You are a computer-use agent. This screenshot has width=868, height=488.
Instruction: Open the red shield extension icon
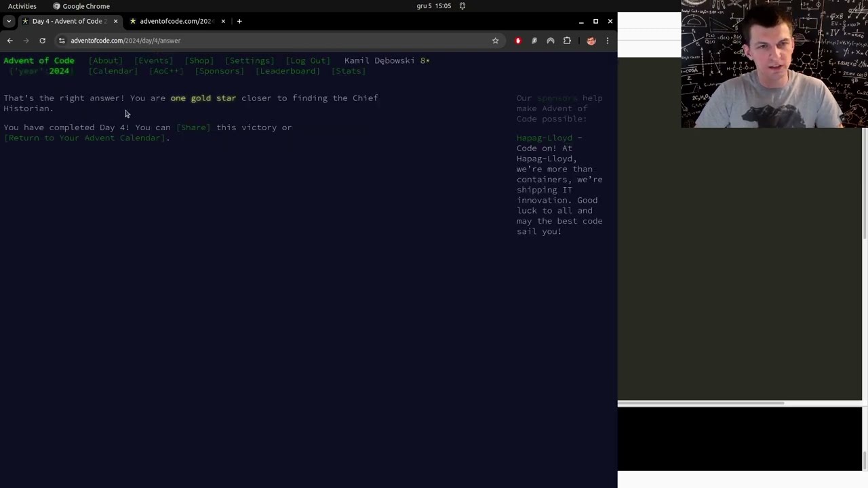point(518,41)
